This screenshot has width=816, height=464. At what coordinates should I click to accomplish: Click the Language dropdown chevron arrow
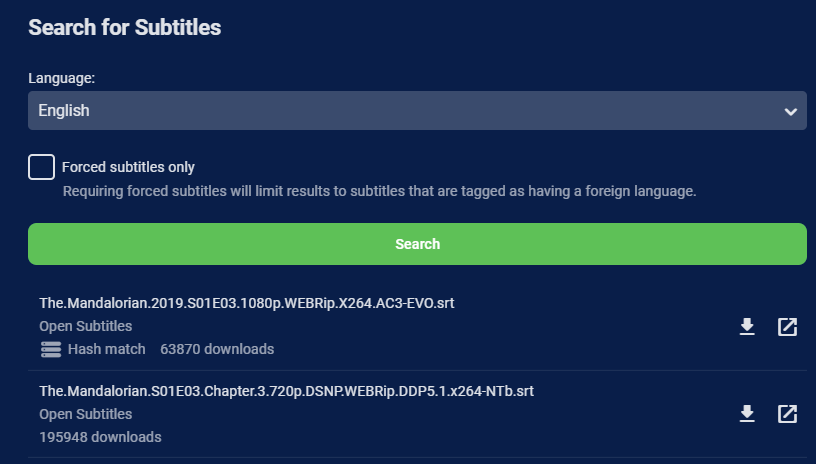coord(790,111)
